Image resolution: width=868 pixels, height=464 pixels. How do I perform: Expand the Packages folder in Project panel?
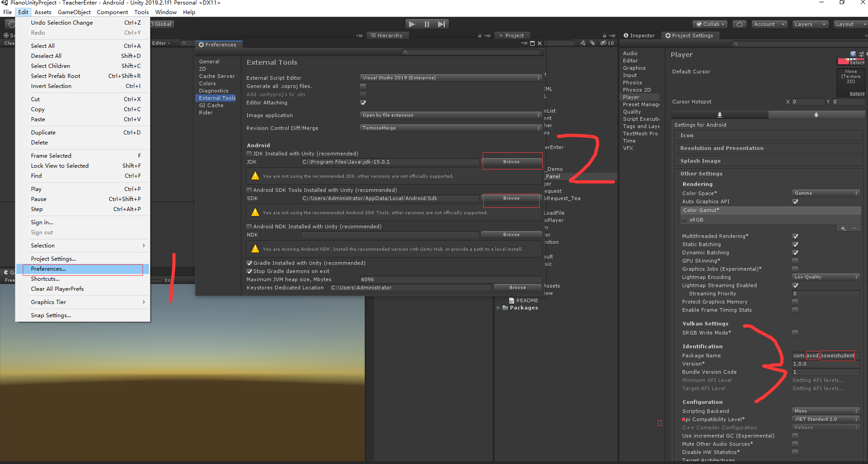[499, 308]
